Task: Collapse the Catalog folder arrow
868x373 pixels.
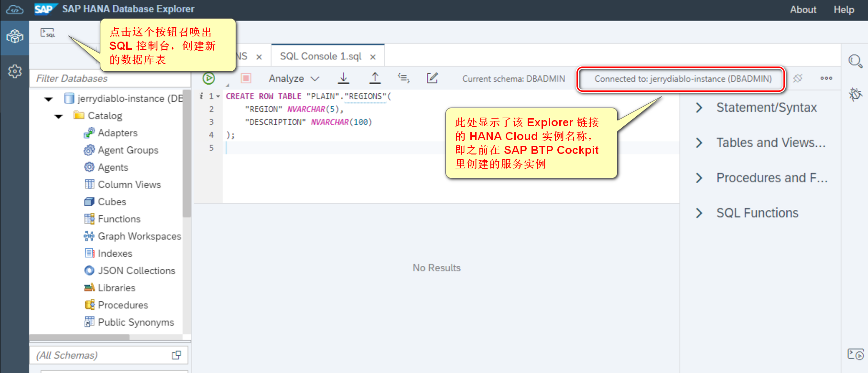Action: coord(59,116)
